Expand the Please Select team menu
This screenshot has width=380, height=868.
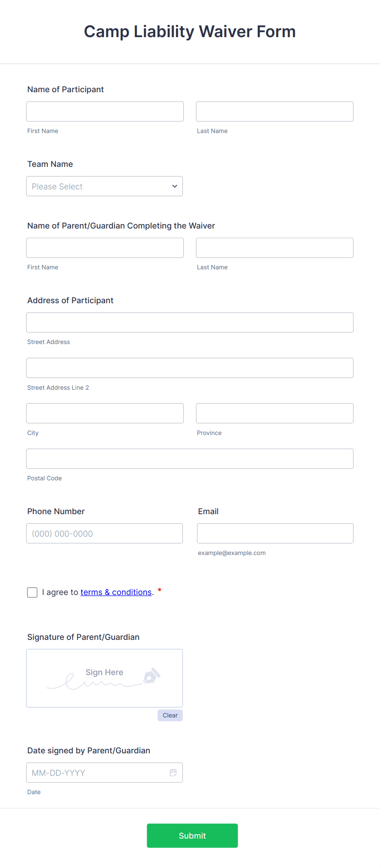click(x=104, y=186)
